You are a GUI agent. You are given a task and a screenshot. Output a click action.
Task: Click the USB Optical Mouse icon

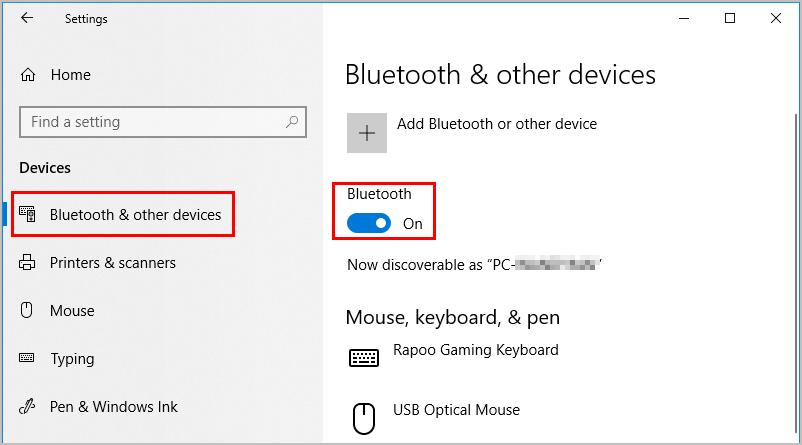pyautogui.click(x=365, y=415)
